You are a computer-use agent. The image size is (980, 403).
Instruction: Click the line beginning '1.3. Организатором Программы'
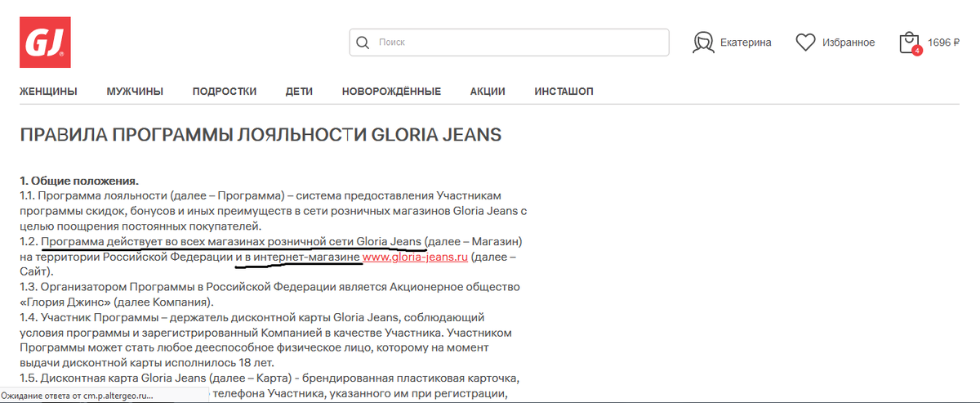tap(269, 286)
